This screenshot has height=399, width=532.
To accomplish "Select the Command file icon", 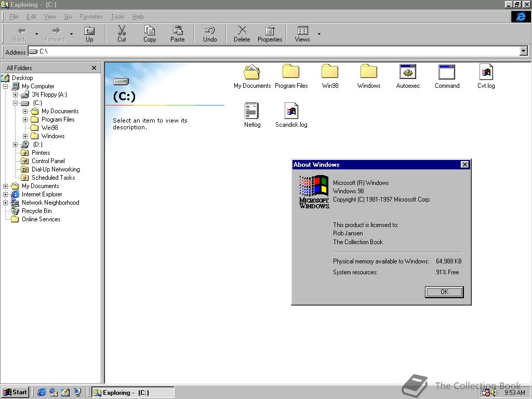I will (446, 72).
